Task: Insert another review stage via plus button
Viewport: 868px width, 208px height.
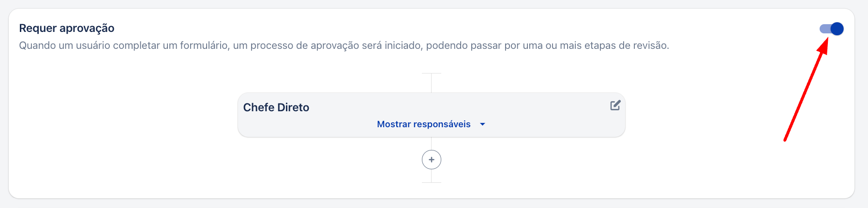Action: pos(432,160)
